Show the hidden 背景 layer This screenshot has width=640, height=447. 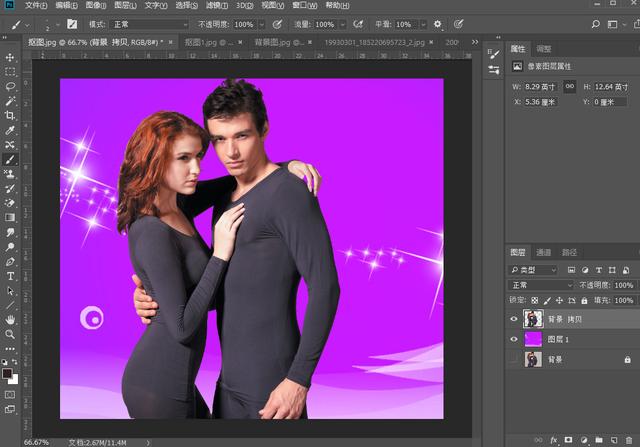[x=515, y=360]
